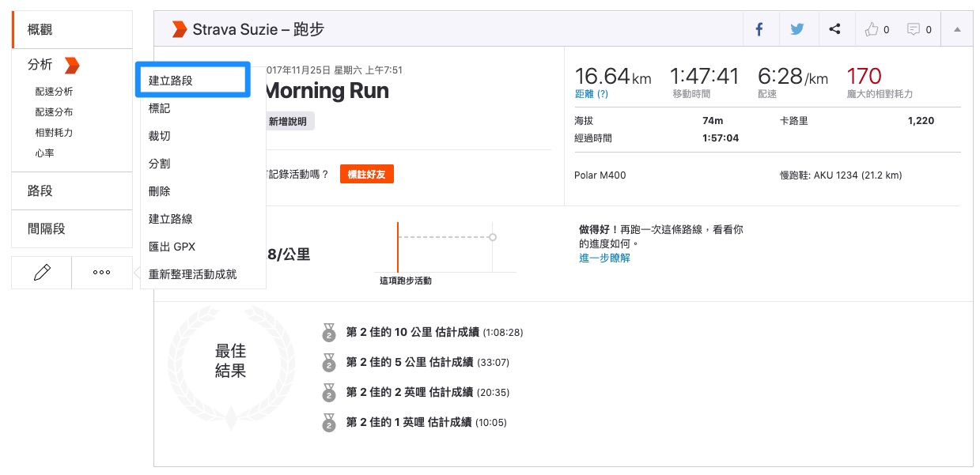980x475 pixels.
Task: Pick 建立路線 from the menu
Action: (x=171, y=219)
